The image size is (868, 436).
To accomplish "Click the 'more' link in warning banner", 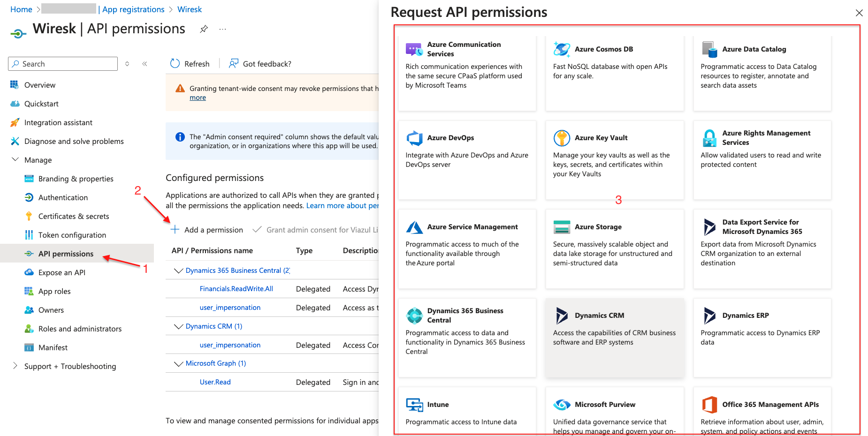I will pyautogui.click(x=198, y=98).
